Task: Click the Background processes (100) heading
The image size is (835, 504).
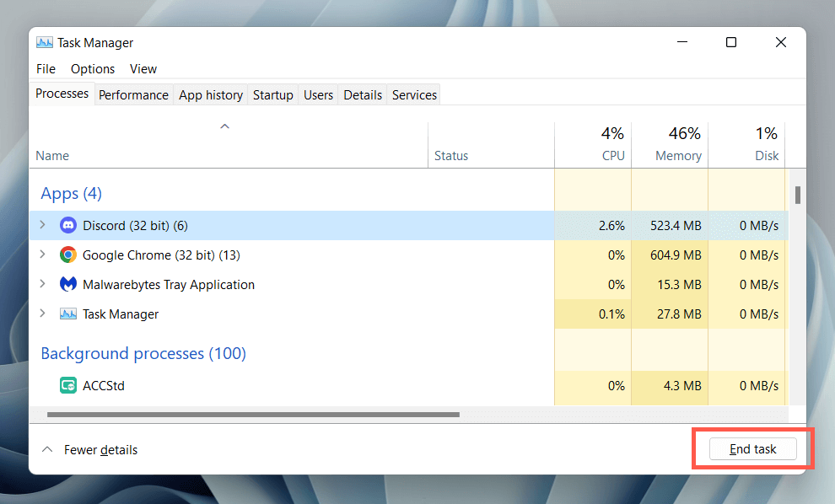Action: pos(143,353)
